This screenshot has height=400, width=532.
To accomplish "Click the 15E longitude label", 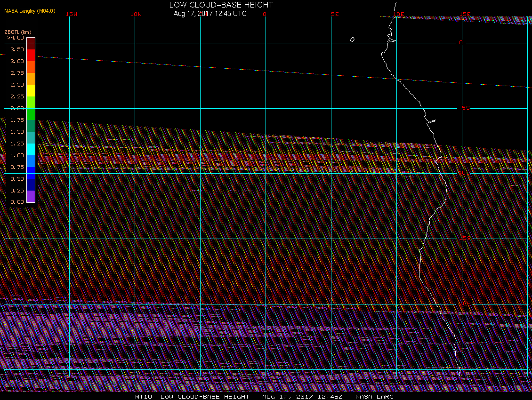I will click(x=465, y=14).
